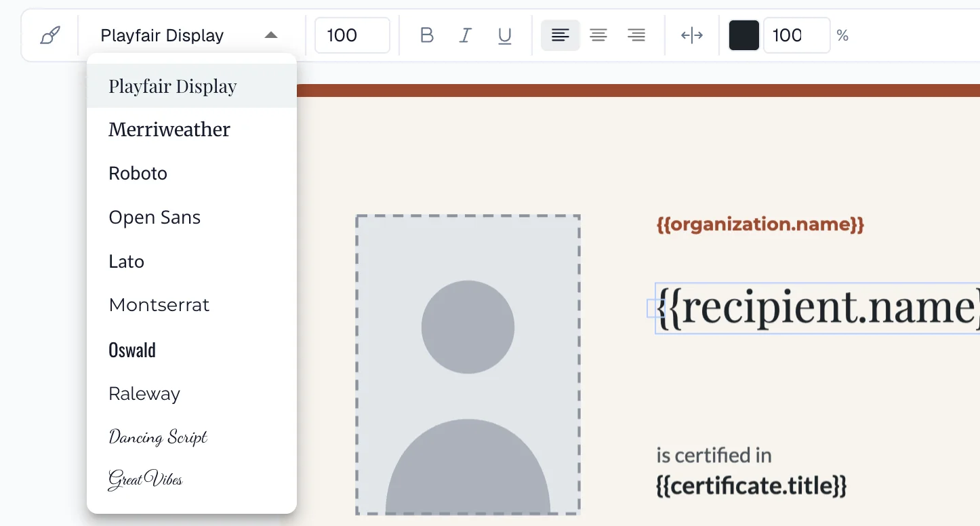Viewport: 980px width, 526px height.
Task: Select the {{certificate.title}} placeholder text
Action: tap(752, 486)
